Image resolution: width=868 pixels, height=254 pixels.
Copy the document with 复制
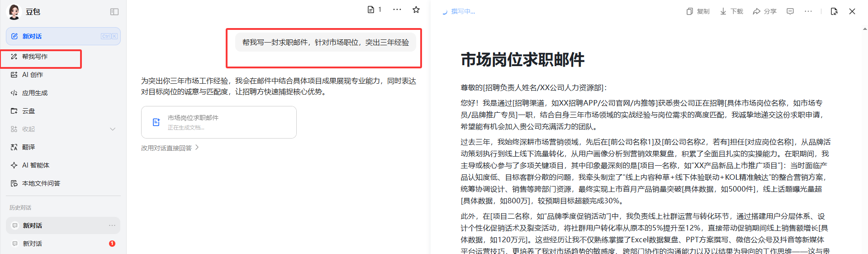click(x=698, y=11)
